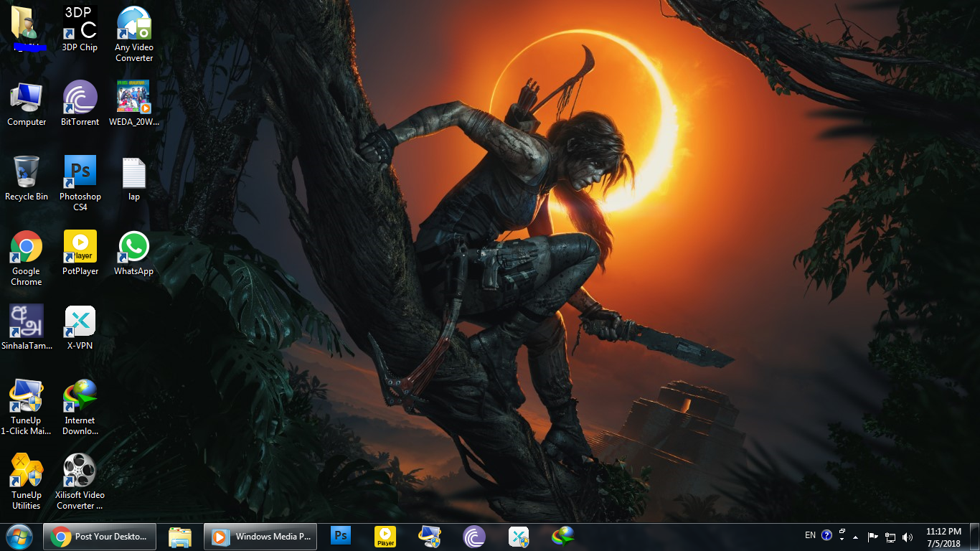This screenshot has width=980, height=551.
Task: Select the TuneUp 1-Click Maintenance desktop shortcut
Action: pyautogui.click(x=27, y=407)
